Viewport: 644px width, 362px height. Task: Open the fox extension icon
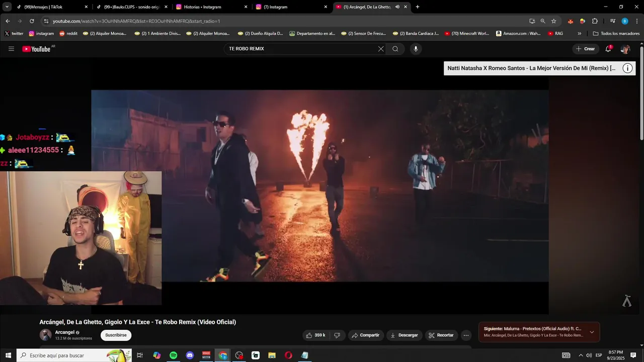coord(570,21)
